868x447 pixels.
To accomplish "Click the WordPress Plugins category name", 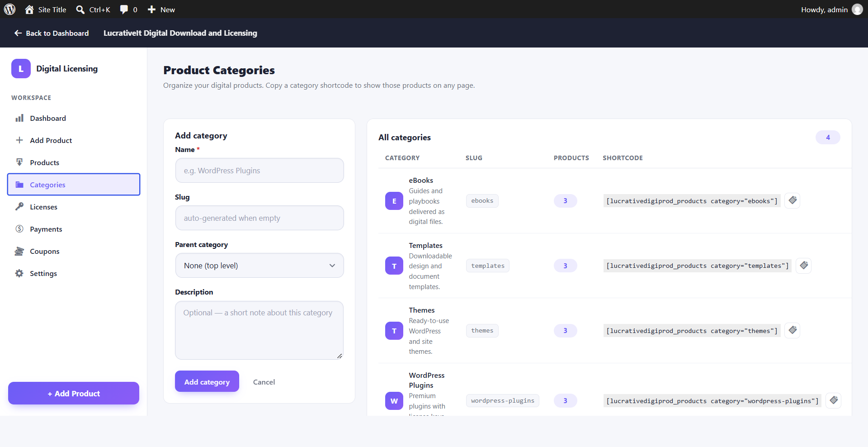I will click(x=427, y=380).
